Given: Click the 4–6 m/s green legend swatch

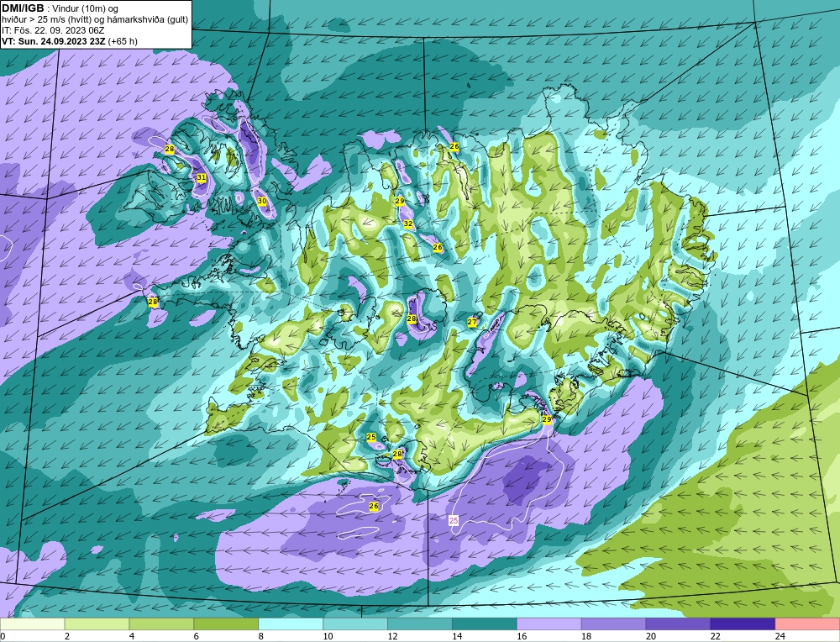Looking at the screenshot, I should pyautogui.click(x=161, y=624).
